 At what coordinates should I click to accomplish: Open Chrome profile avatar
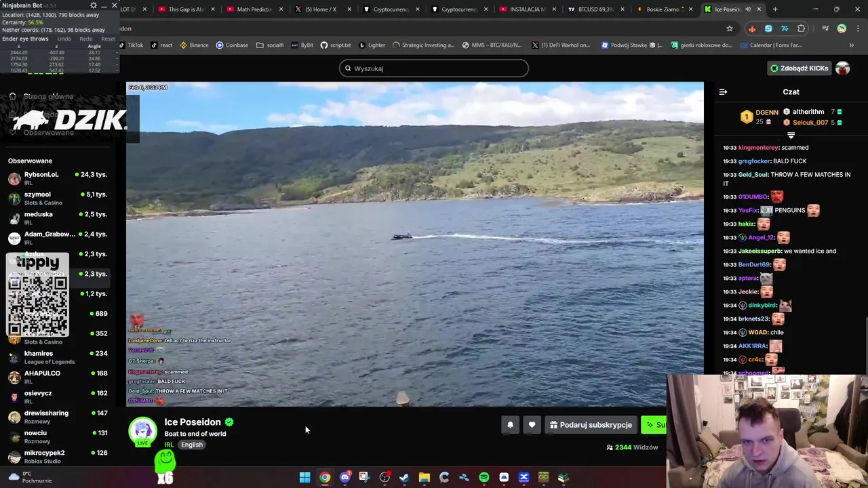point(842,28)
